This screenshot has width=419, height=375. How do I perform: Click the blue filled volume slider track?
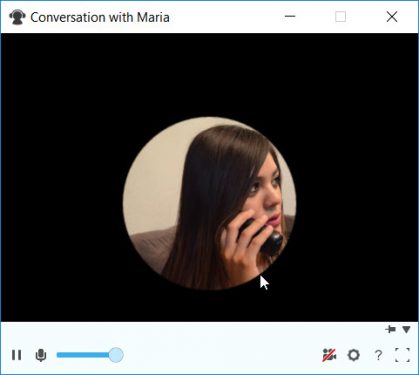point(83,355)
